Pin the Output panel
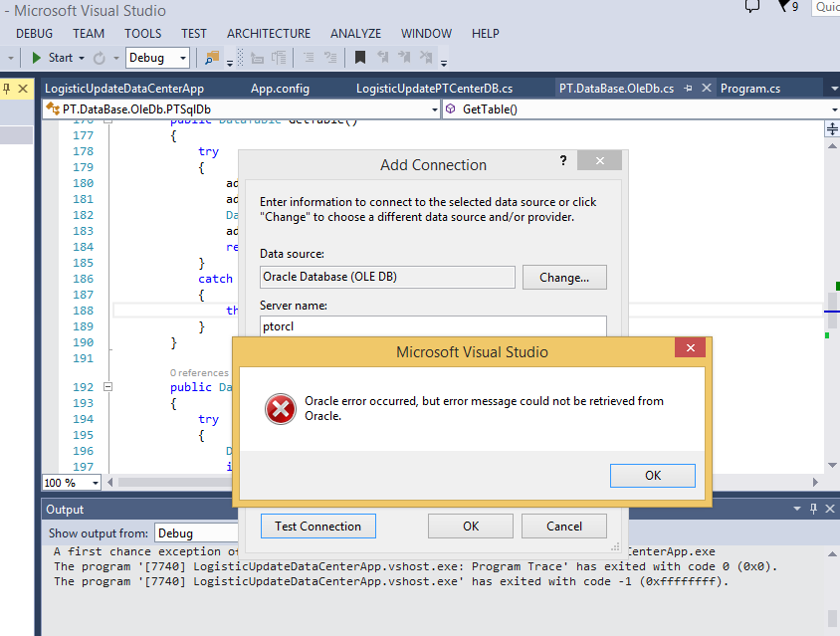The height and width of the screenshot is (636, 840). click(x=813, y=509)
